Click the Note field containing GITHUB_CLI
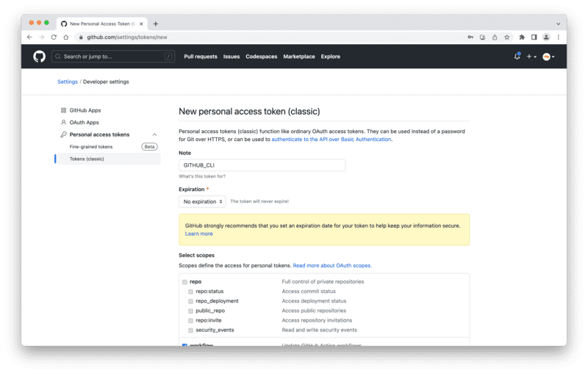The width and height of the screenshot is (588, 374). [262, 165]
